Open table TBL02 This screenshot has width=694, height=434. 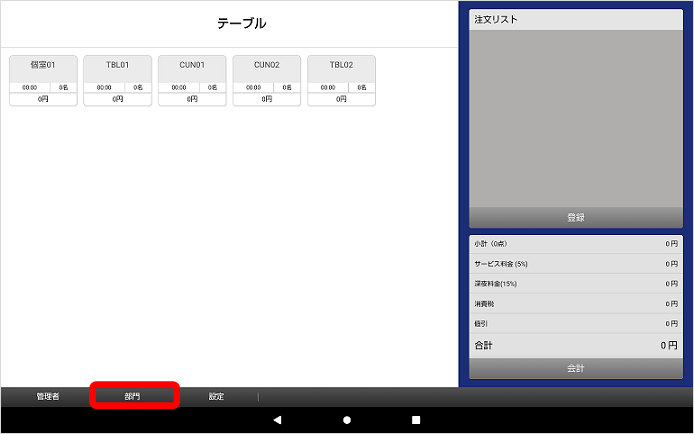point(341,80)
